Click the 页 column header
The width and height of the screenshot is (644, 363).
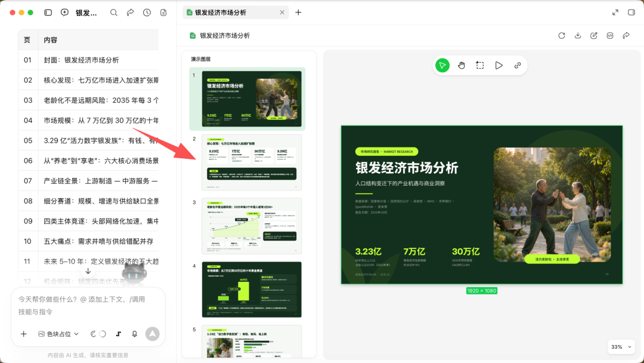tap(27, 40)
